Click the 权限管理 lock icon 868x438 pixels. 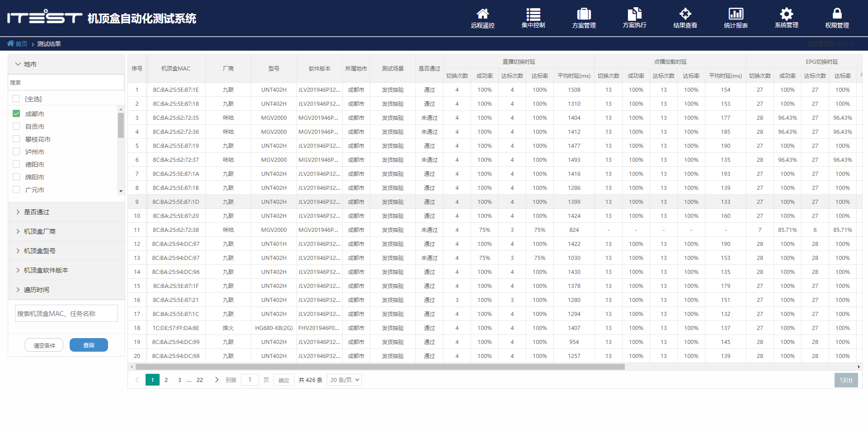837,14
